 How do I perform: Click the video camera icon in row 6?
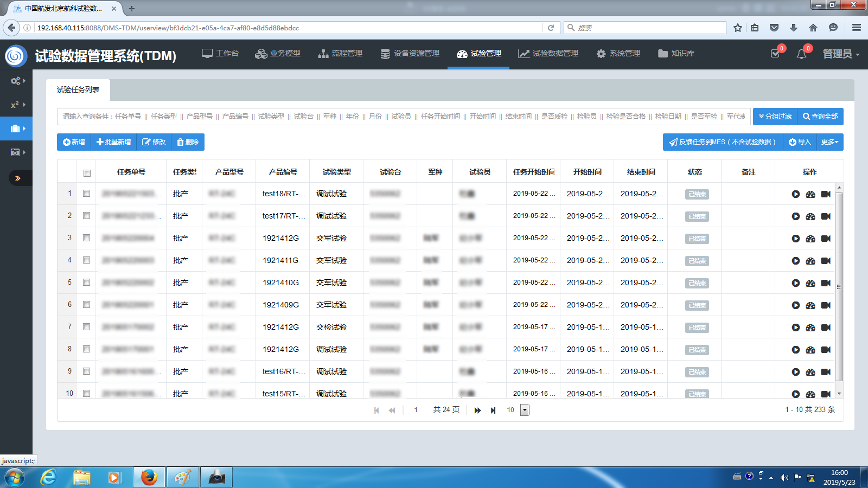pyautogui.click(x=826, y=305)
